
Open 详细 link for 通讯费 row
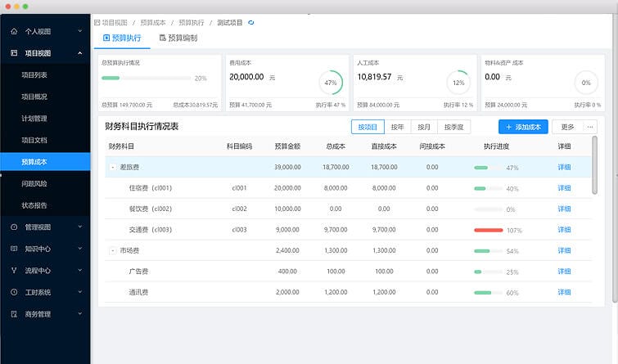point(564,292)
